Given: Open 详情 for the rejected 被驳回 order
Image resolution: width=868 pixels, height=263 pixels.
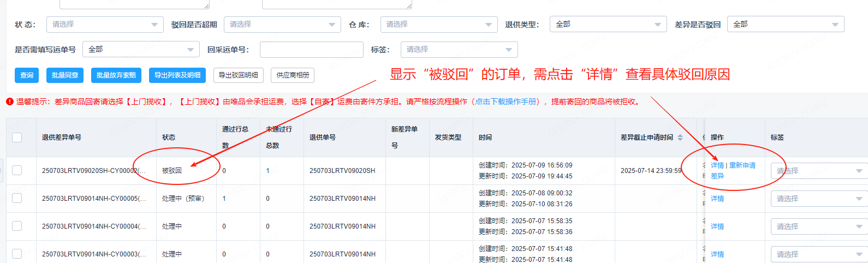Looking at the screenshot, I should (x=717, y=165).
